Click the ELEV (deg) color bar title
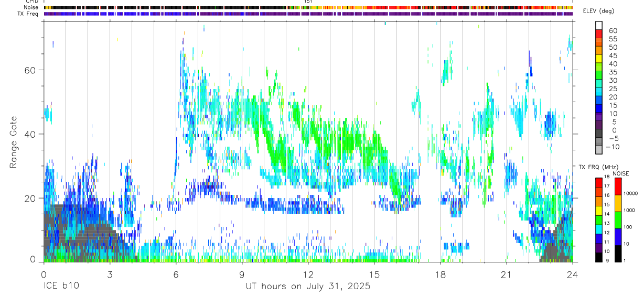The width and height of the screenshot is (644, 297). tap(599, 11)
